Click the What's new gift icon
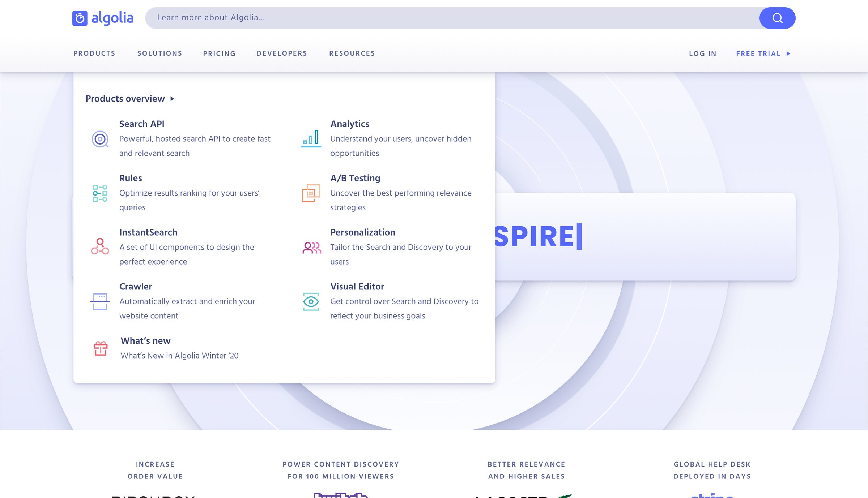This screenshot has width=868, height=498. (101, 349)
